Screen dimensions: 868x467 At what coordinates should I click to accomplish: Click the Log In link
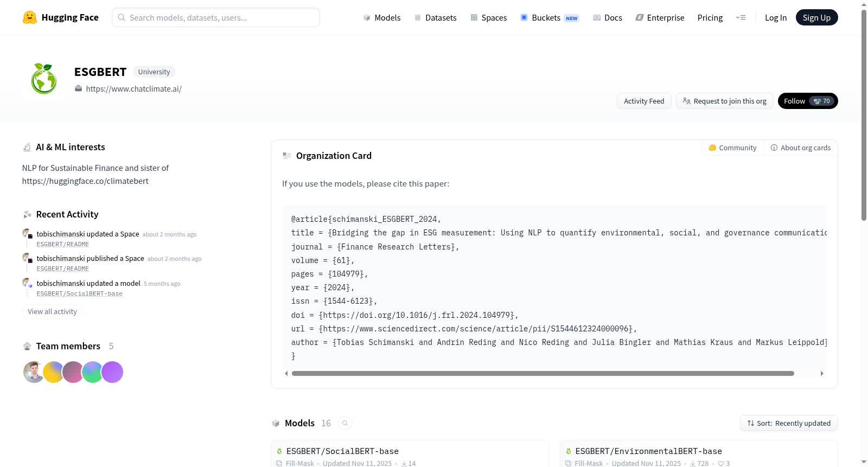776,18
